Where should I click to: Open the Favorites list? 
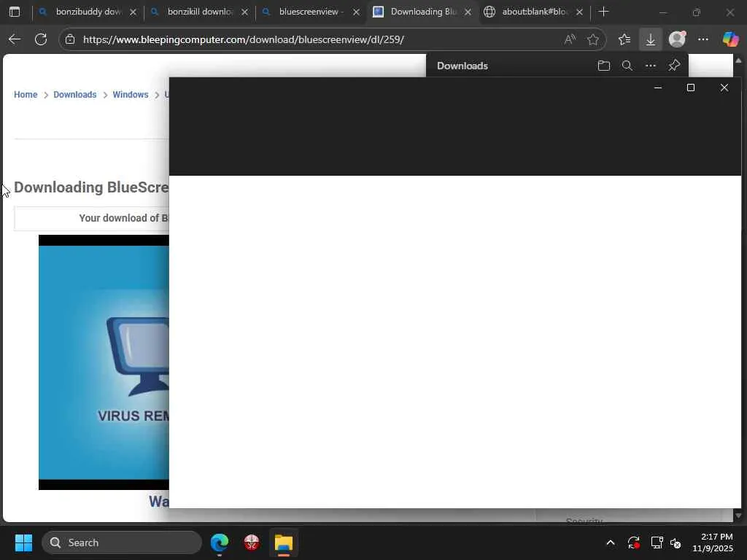[x=624, y=39]
